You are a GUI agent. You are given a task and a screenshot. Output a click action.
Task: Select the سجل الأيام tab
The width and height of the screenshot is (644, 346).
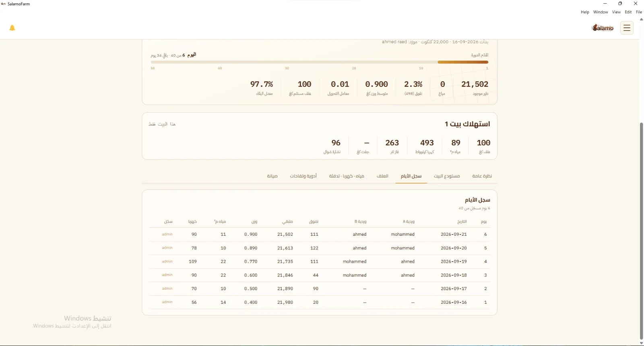[x=411, y=176]
